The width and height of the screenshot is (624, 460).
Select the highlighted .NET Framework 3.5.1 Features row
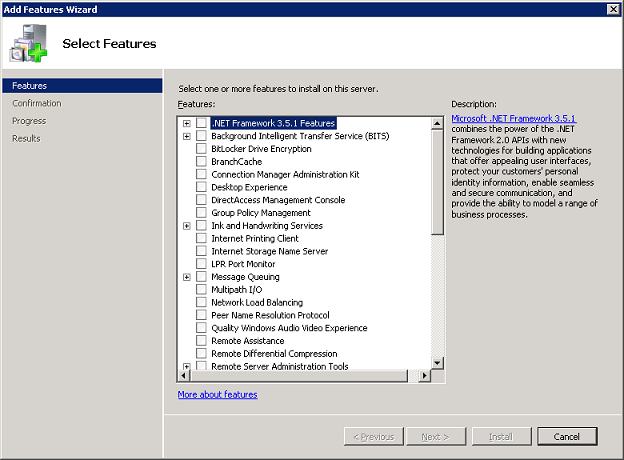pos(274,123)
